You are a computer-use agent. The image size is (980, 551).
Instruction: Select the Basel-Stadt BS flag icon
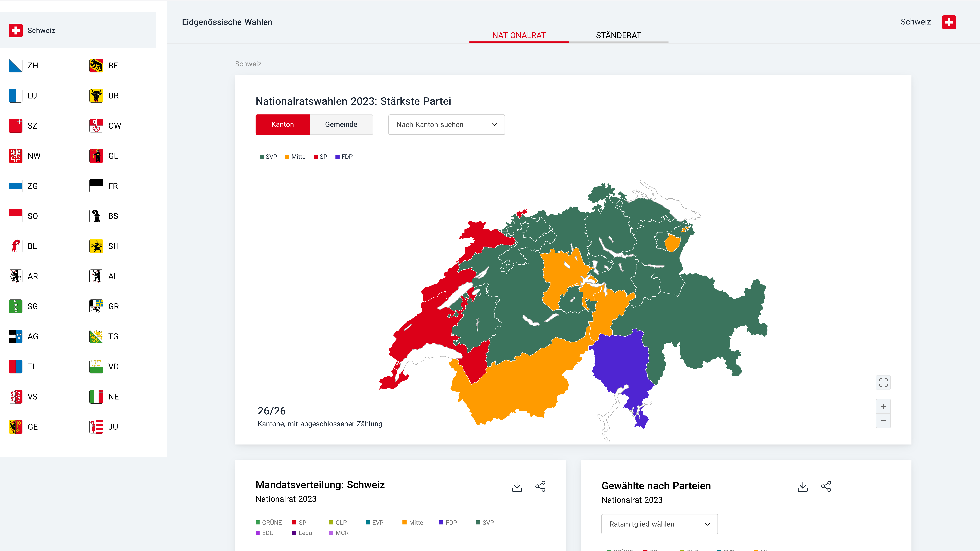[x=96, y=216]
